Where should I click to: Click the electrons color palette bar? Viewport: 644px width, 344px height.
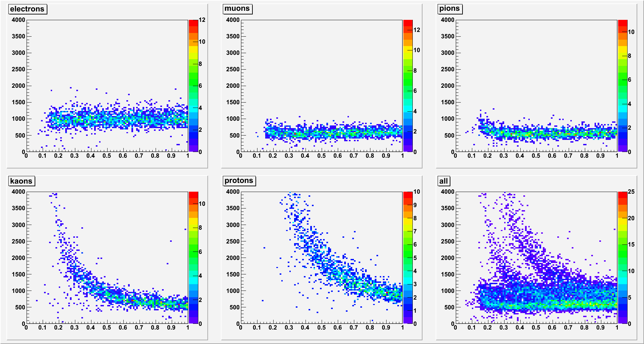coord(193,86)
